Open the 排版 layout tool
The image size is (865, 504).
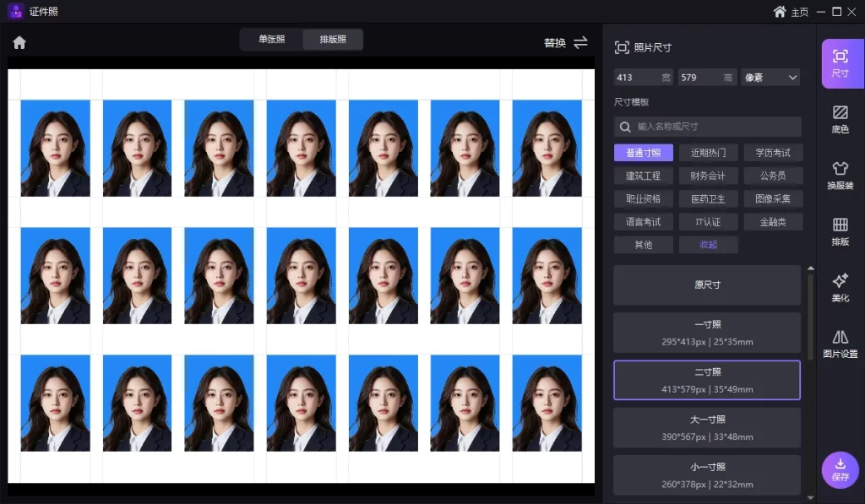840,231
